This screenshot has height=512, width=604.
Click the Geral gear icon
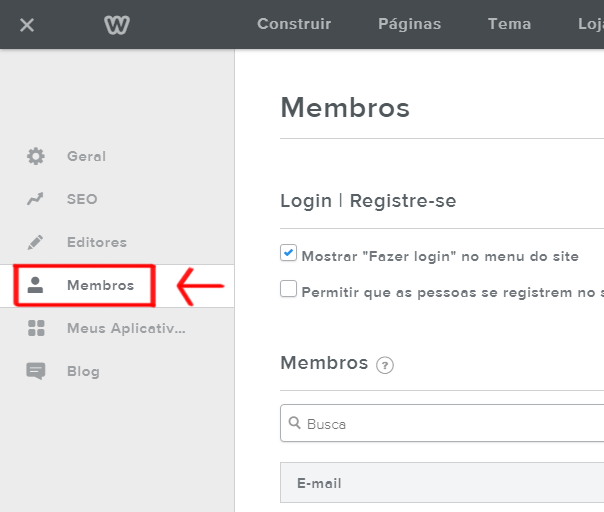36,156
